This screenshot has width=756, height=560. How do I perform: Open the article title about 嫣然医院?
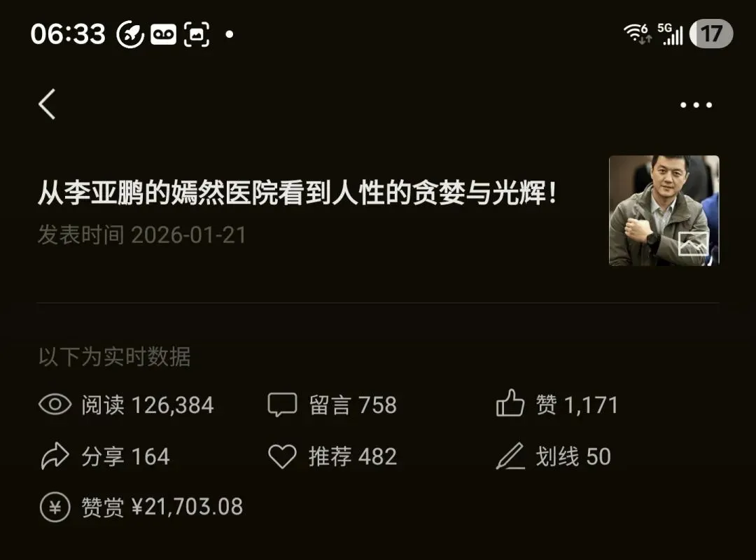pyautogui.click(x=297, y=192)
